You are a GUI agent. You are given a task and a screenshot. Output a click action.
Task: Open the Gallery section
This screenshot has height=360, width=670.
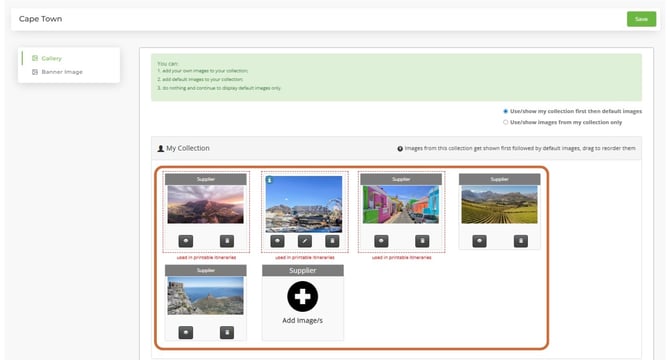pyautogui.click(x=51, y=58)
